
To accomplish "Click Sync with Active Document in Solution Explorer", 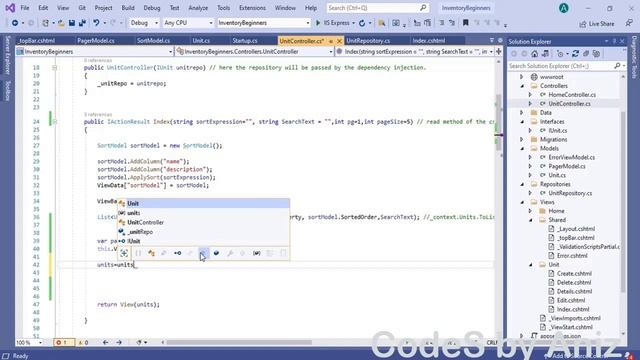I will [x=545, y=53].
